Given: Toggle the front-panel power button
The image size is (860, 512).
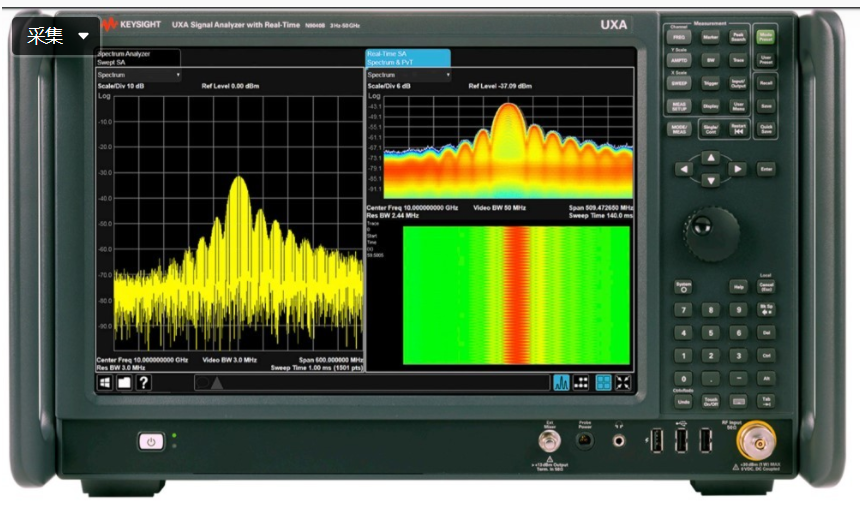Looking at the screenshot, I should (x=151, y=442).
